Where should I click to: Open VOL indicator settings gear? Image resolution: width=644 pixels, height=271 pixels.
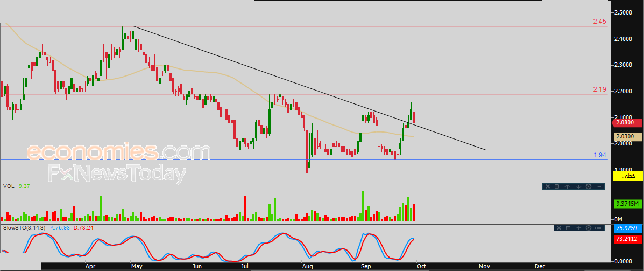coord(589,187)
